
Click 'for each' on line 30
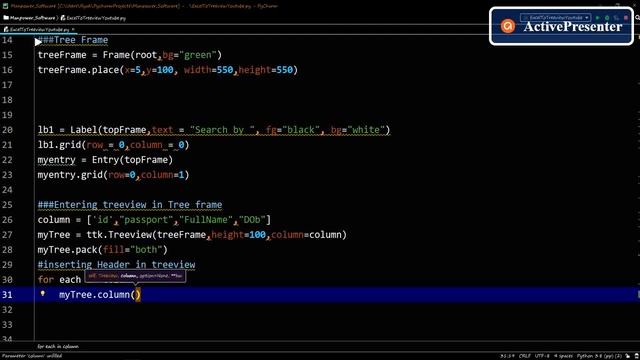point(59,280)
